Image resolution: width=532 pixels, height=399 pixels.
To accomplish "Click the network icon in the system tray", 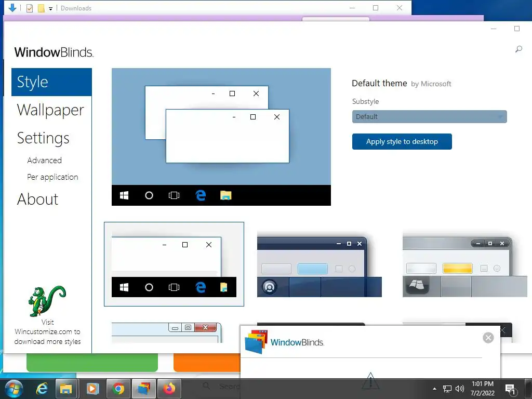I will coord(447,389).
